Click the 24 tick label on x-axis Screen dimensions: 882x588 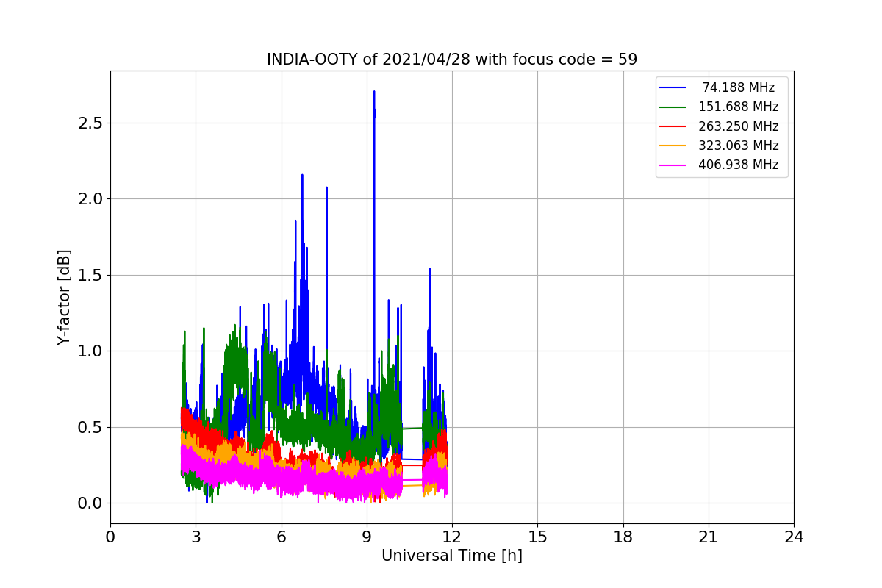click(794, 537)
